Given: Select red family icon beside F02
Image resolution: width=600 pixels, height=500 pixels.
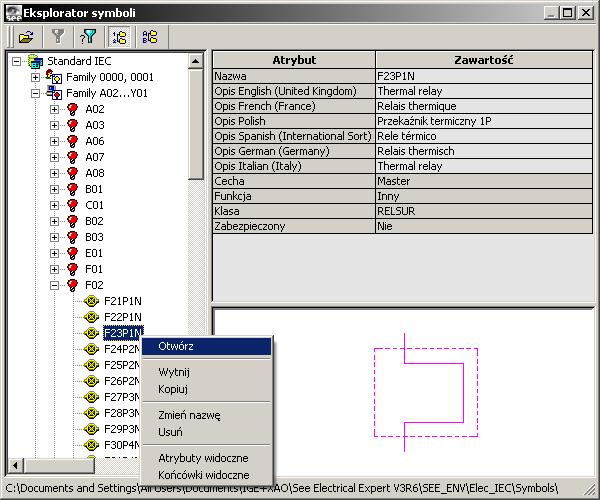Looking at the screenshot, I should click(72, 285).
